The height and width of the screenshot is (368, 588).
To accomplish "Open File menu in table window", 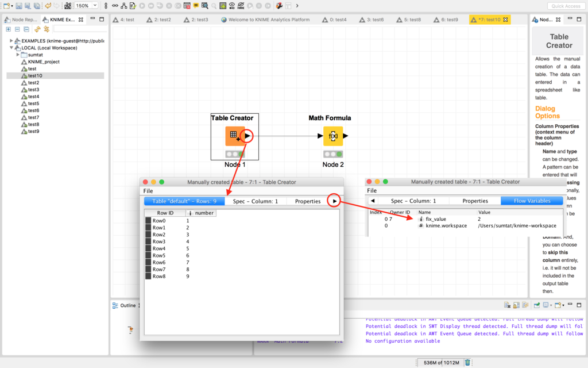I will point(148,191).
